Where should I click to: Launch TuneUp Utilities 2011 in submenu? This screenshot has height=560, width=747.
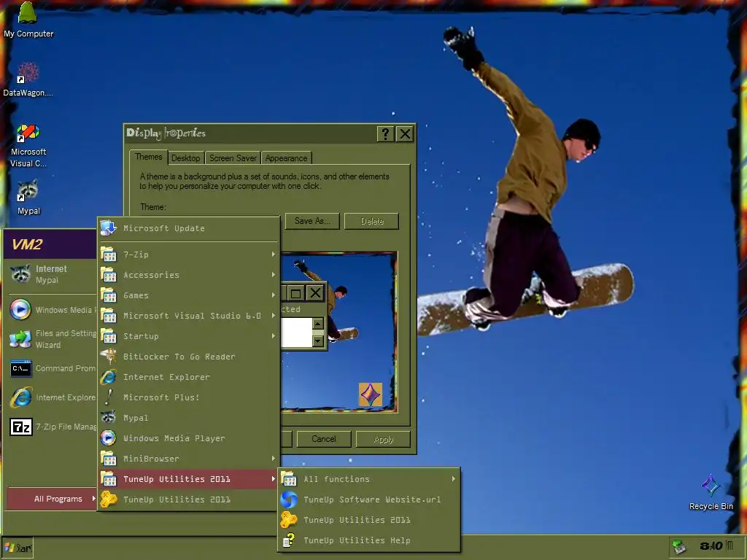point(369,519)
